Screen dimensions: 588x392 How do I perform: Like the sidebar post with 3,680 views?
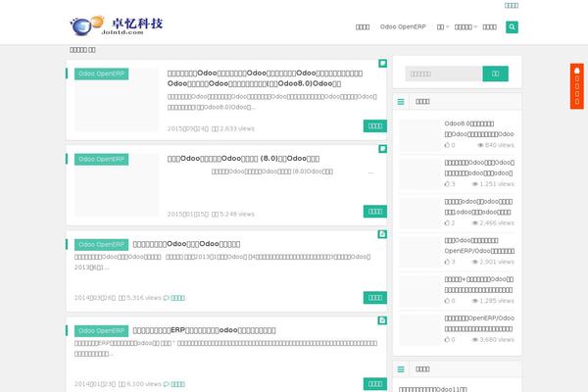coord(449,340)
